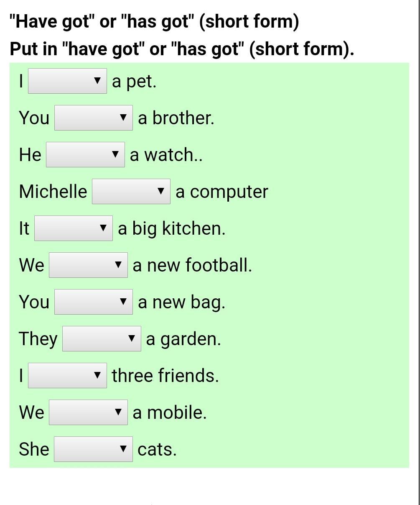This screenshot has width=420, height=505.
Task: Click the 'Put in' instruction line
Action: [182, 49]
